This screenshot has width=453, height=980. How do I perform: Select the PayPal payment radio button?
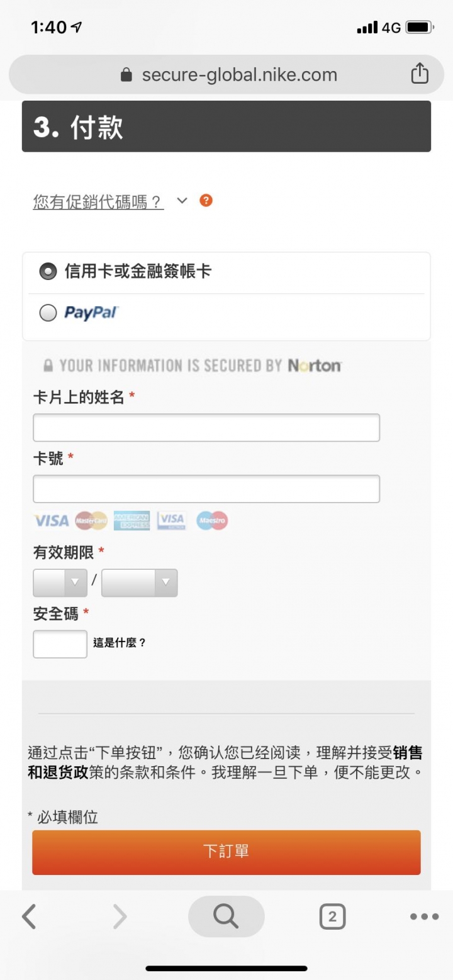click(x=48, y=313)
